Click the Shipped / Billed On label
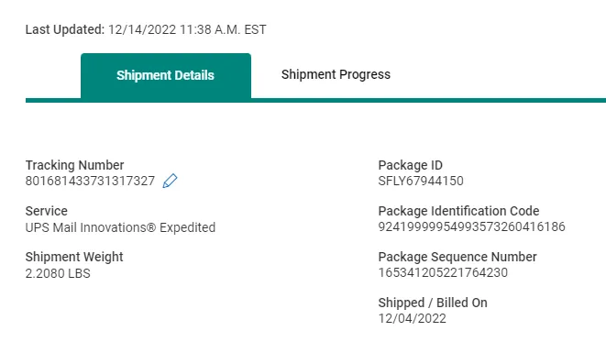This screenshot has height=364, width=606. [433, 303]
